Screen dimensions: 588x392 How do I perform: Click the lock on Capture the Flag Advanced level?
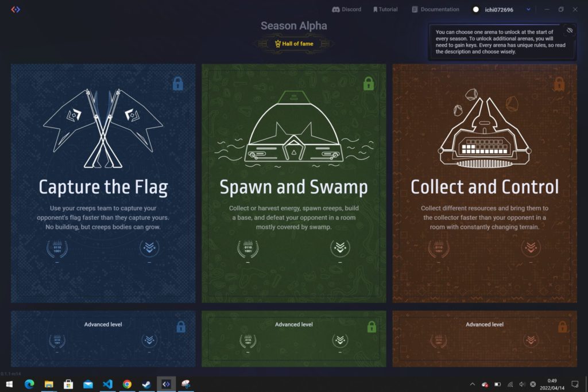(181, 327)
